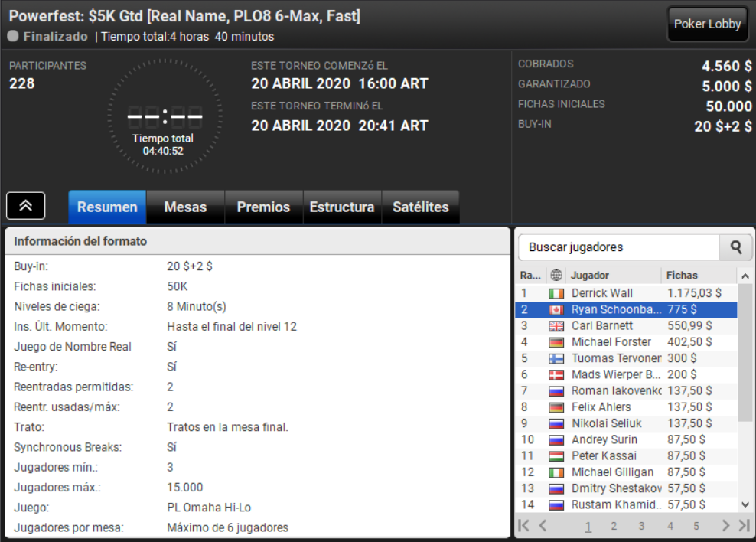Open the Estructura tab

coord(342,207)
